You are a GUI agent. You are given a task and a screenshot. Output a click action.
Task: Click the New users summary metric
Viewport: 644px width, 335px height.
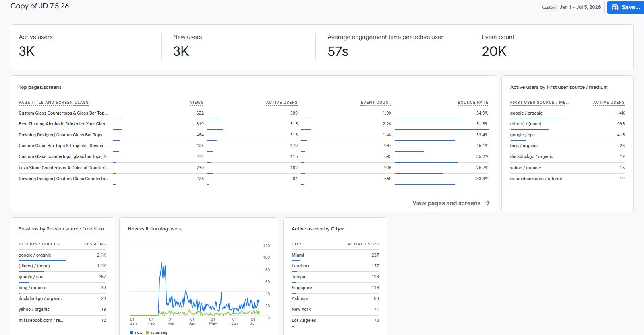coord(187,37)
